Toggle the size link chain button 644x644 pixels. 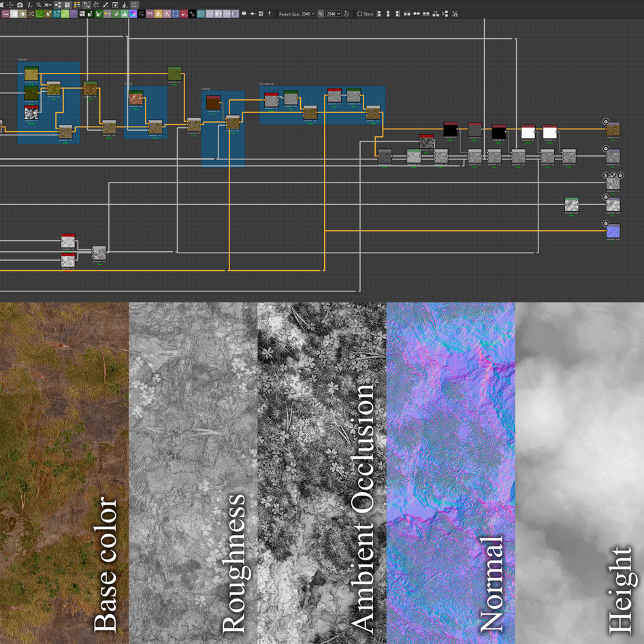321,14
